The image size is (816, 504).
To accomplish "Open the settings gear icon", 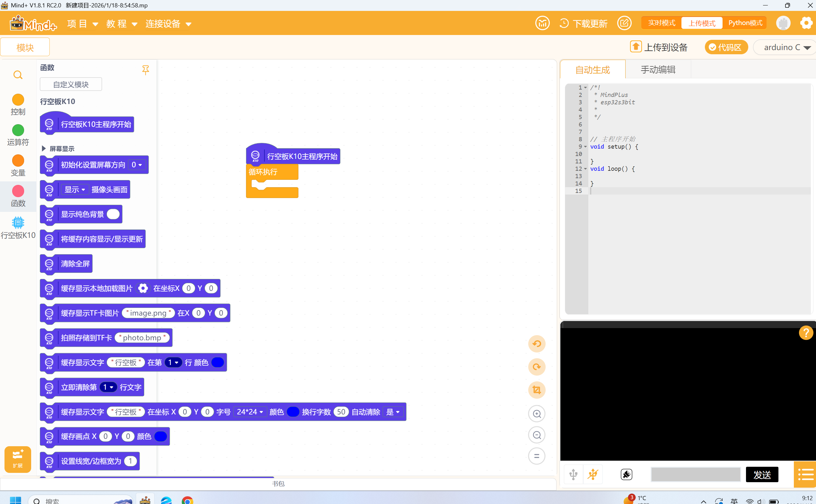I will (x=806, y=23).
